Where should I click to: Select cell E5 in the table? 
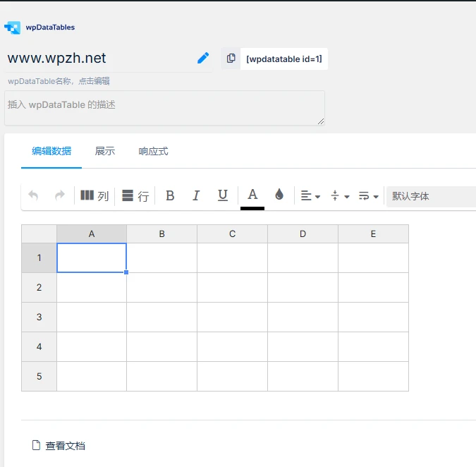point(373,376)
